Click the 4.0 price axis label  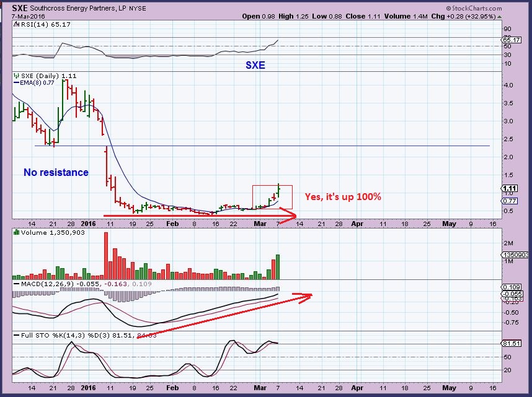click(508, 85)
